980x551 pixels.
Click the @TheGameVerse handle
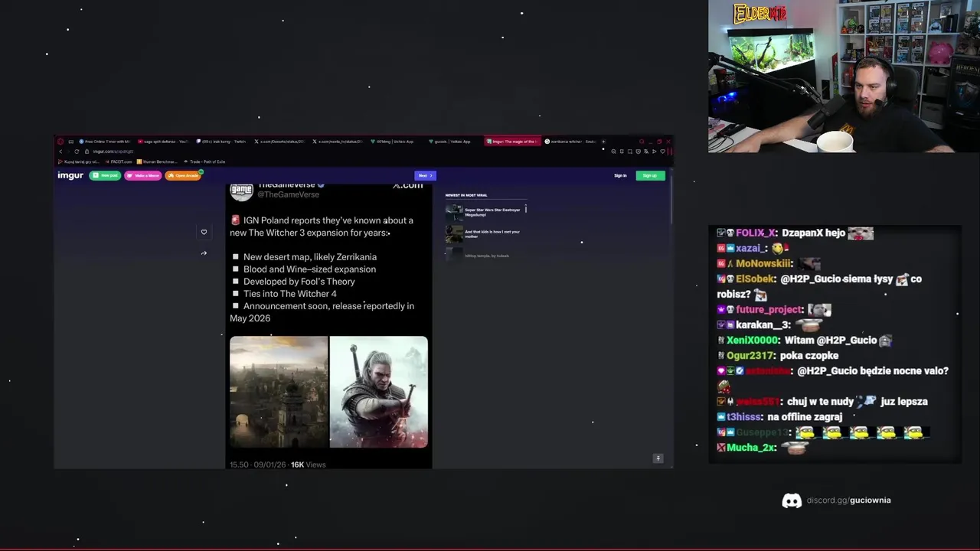[x=288, y=194]
